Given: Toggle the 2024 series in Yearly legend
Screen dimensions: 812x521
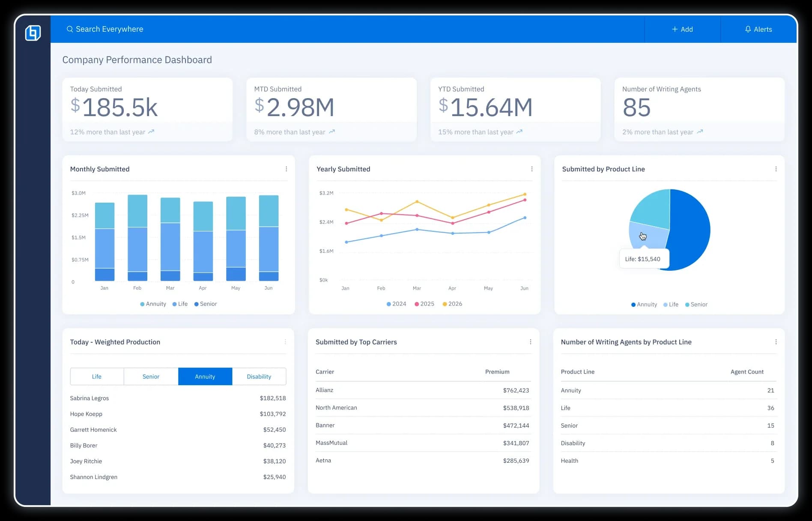Looking at the screenshot, I should click(x=396, y=304).
